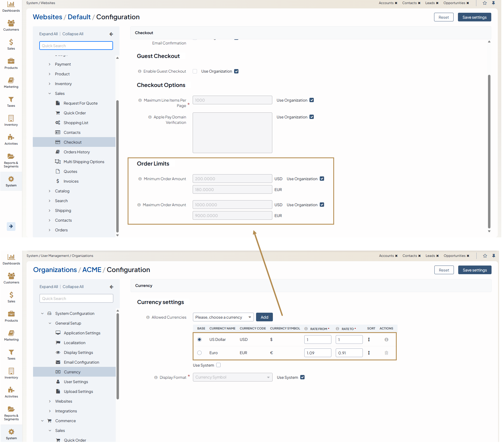Open Reports & Segments in the Websites page sidebar
Viewport: 504px width, 443px height.
point(11,160)
